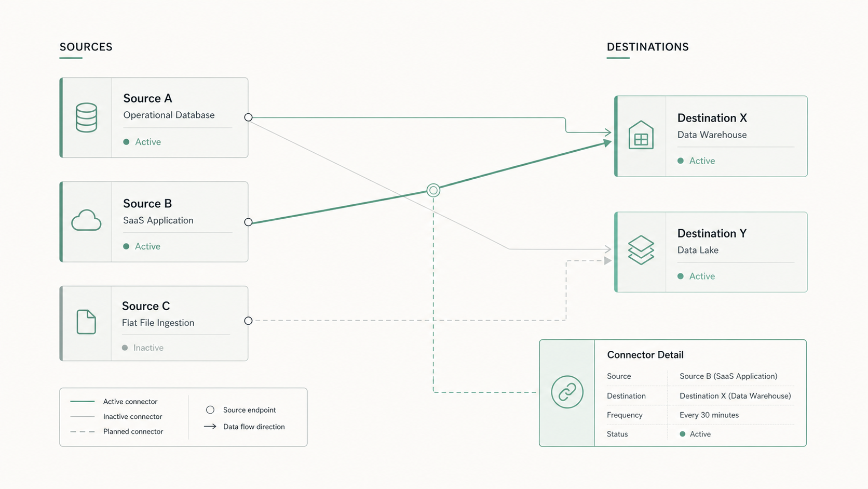868x489 pixels.
Task: Click the Source B (SaaS Application) value
Action: [728, 376]
